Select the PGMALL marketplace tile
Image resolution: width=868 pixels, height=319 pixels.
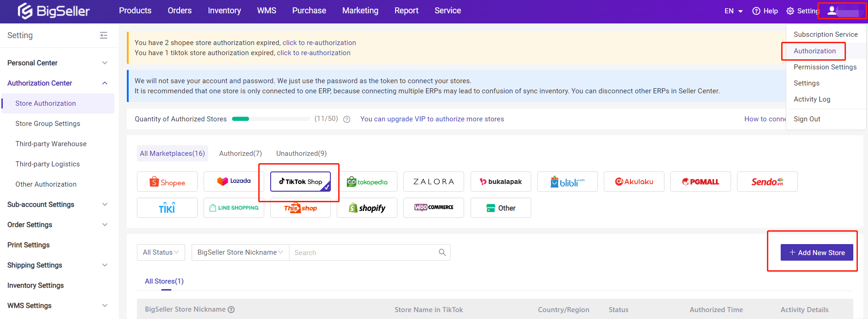(701, 182)
